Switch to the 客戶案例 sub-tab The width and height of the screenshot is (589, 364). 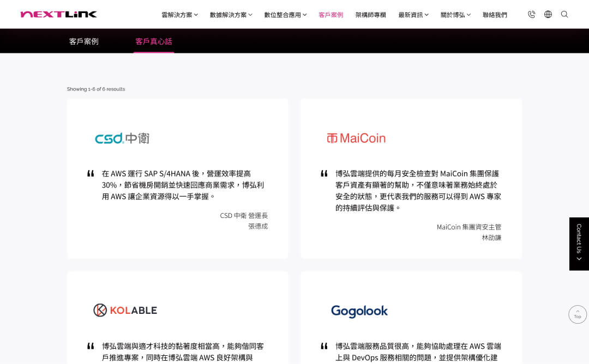(84, 41)
